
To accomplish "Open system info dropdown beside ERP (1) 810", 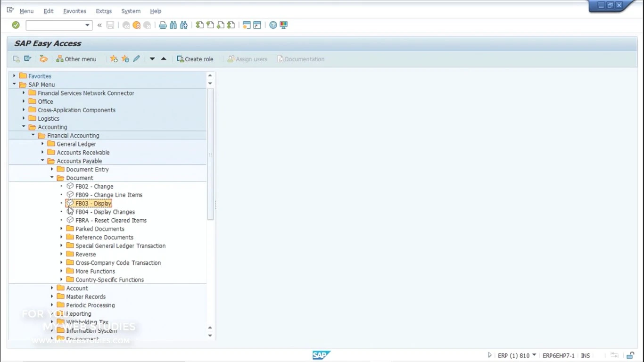I will (534, 355).
